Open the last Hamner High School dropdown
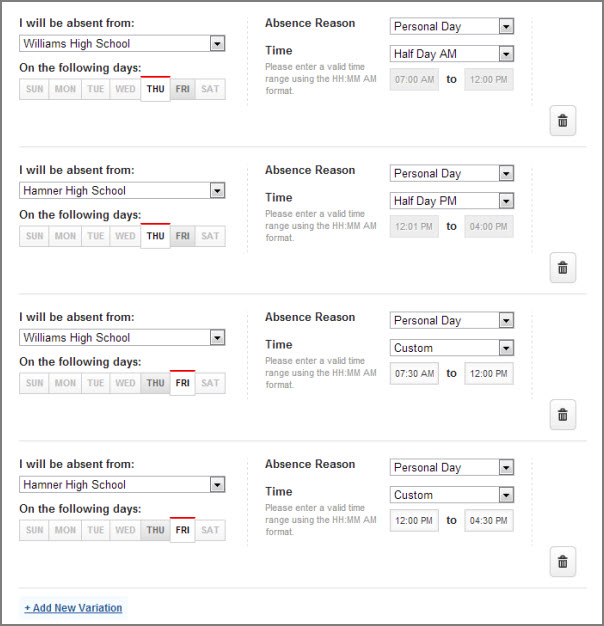This screenshot has width=604, height=626. click(x=122, y=484)
